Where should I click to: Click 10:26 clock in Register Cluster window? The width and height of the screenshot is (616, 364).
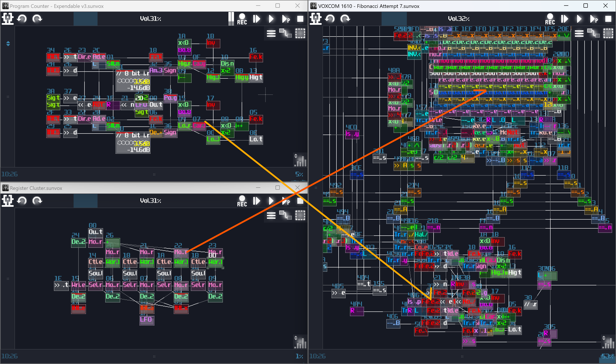coord(10,356)
